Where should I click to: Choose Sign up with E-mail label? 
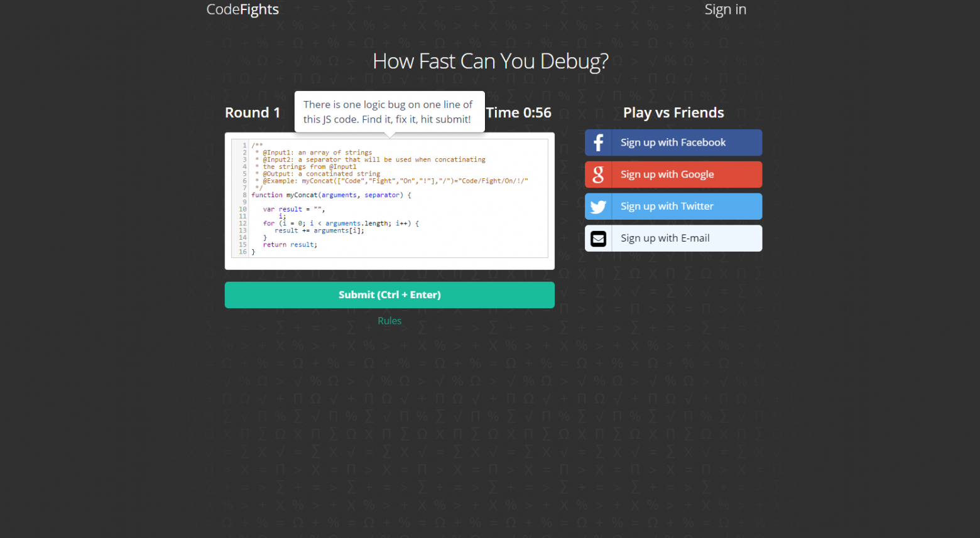665,239
